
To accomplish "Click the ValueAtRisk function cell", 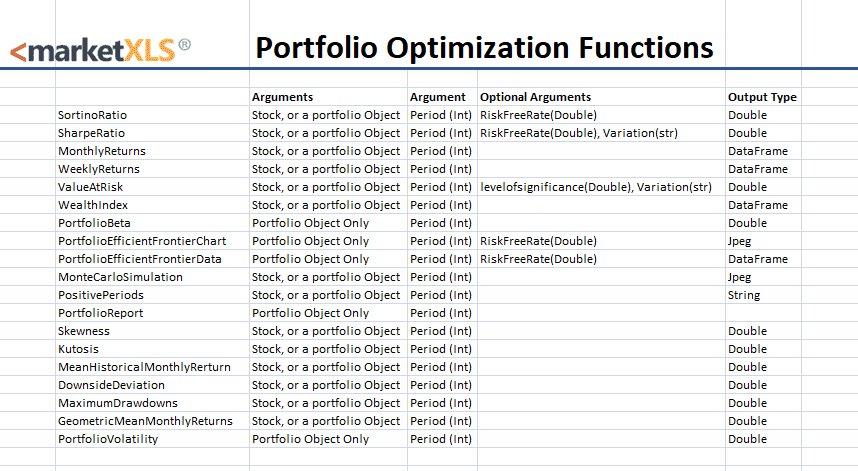I will click(90, 187).
